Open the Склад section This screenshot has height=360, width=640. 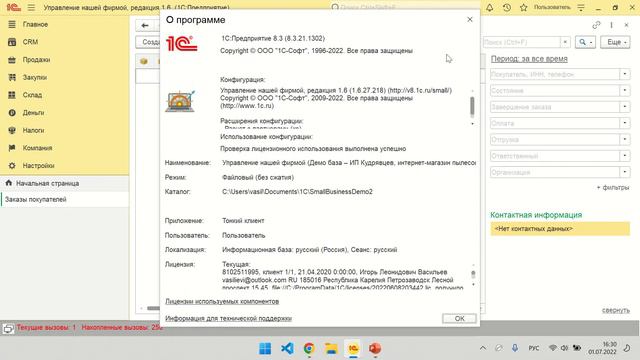click(32, 95)
